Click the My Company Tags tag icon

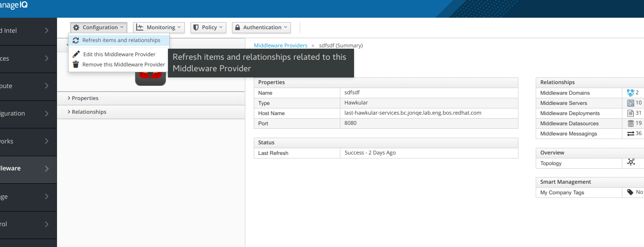click(630, 192)
